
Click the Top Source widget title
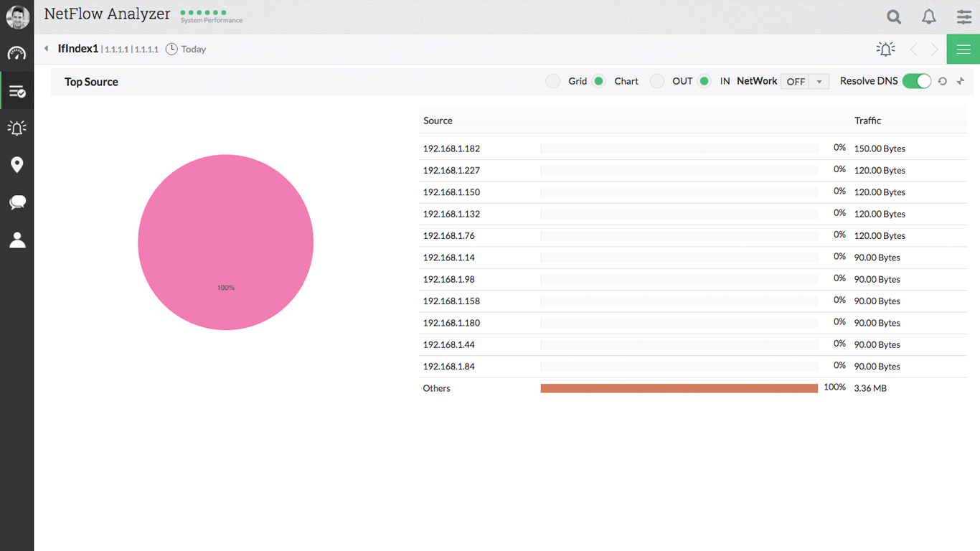[91, 82]
